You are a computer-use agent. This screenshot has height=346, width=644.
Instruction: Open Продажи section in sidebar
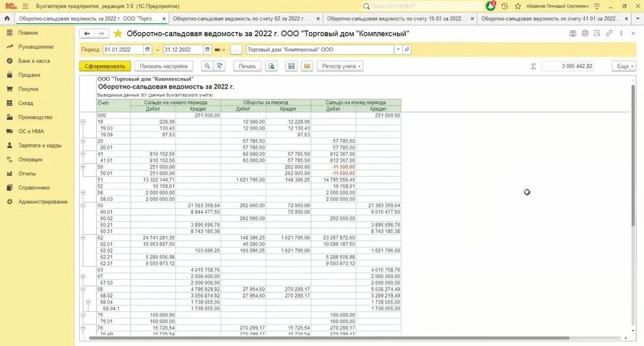tap(29, 75)
